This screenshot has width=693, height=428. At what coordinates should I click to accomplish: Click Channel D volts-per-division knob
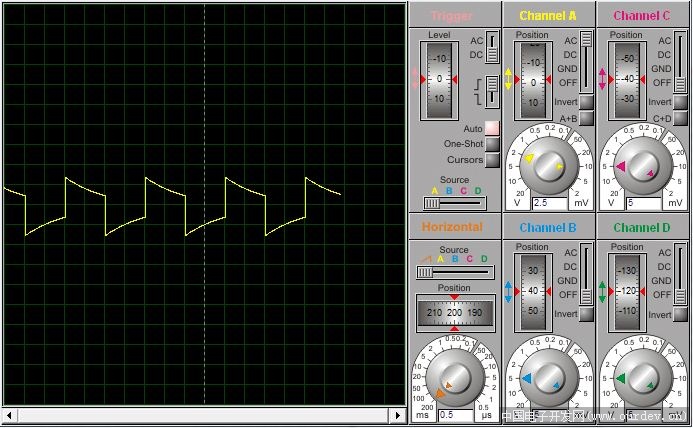pos(643,378)
